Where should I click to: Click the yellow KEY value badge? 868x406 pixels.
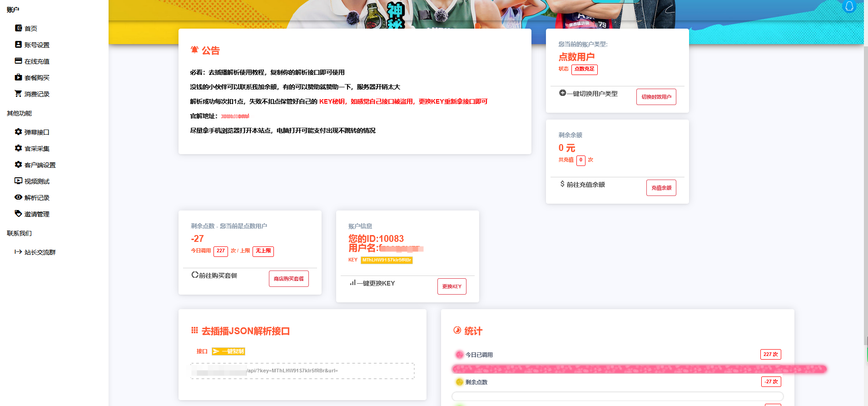(x=387, y=260)
